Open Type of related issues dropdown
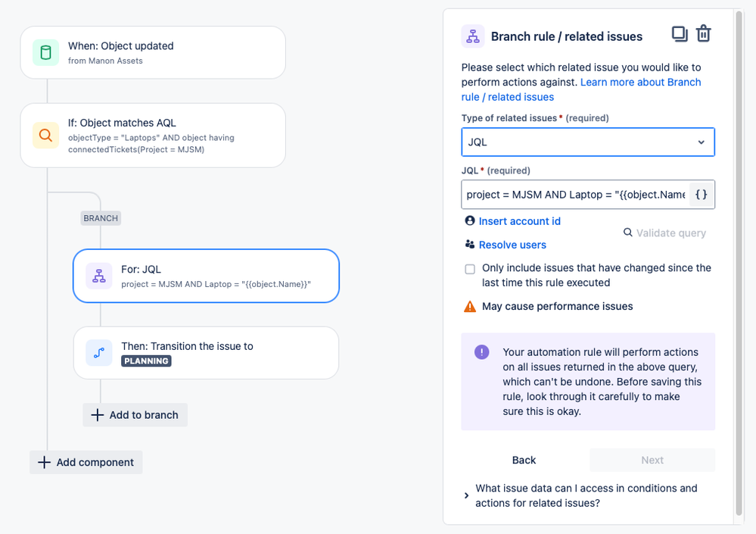Image resolution: width=756 pixels, height=534 pixels. [x=588, y=142]
